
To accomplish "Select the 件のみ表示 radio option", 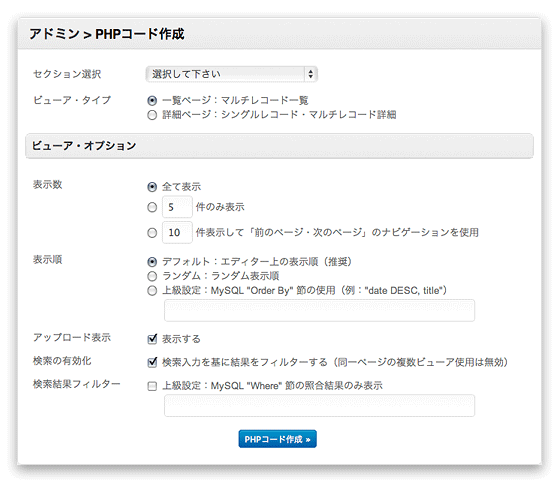I will 152,207.
